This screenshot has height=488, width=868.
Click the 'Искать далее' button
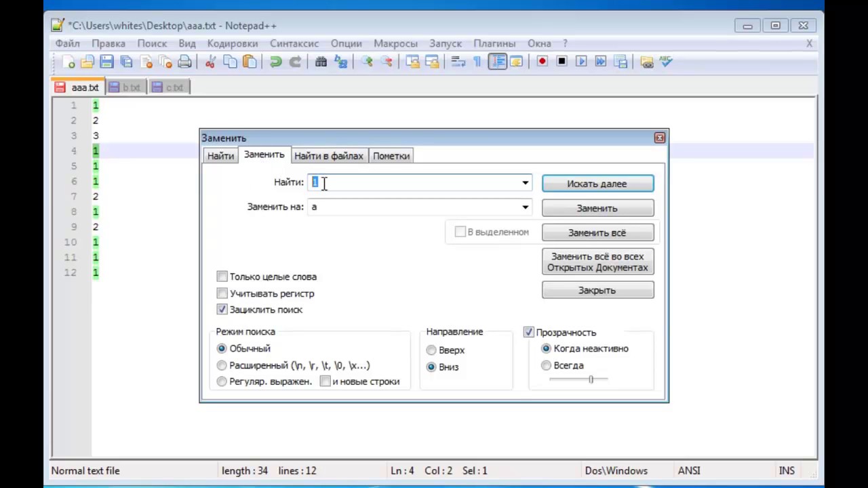(x=598, y=184)
